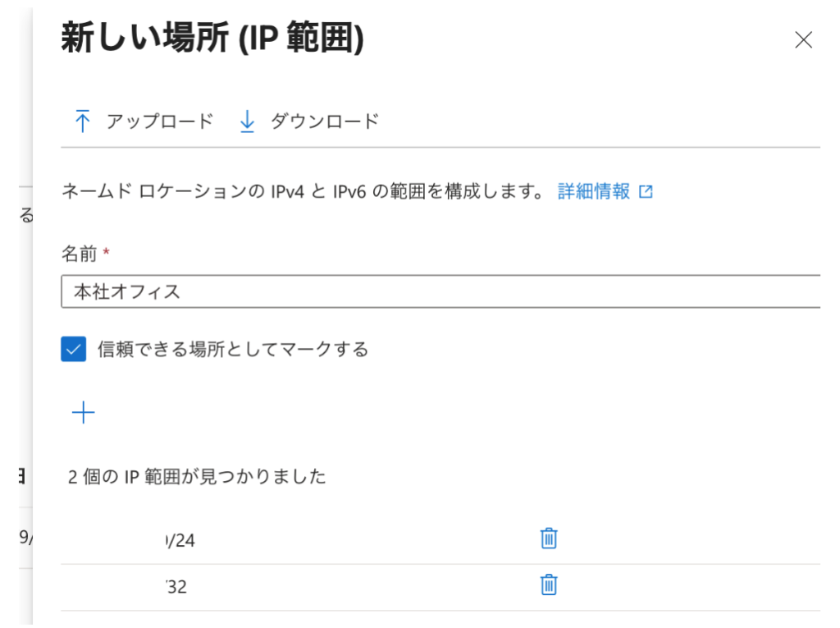Click the ネームド ロケーション description text

coord(304,192)
